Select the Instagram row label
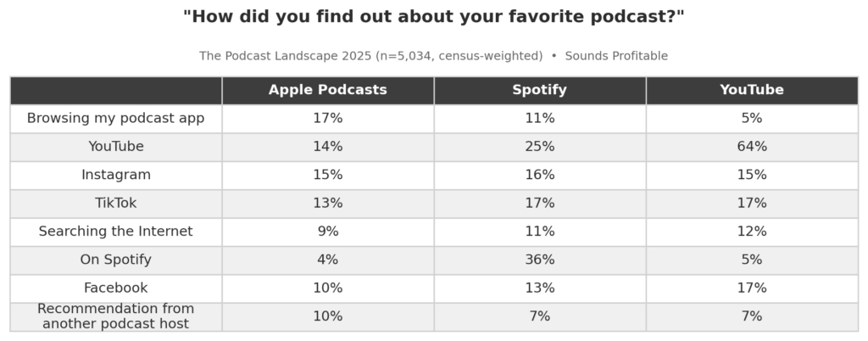 tap(115, 175)
